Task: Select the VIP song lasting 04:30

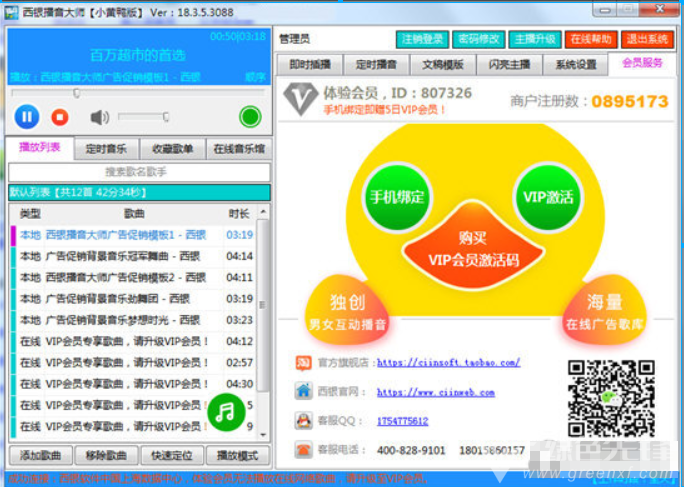Action: [133, 384]
